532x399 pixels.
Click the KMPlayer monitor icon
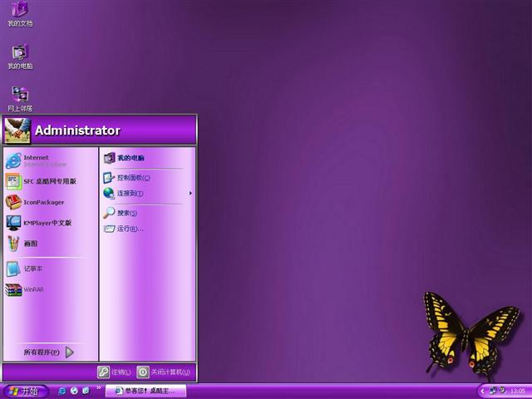[13, 223]
